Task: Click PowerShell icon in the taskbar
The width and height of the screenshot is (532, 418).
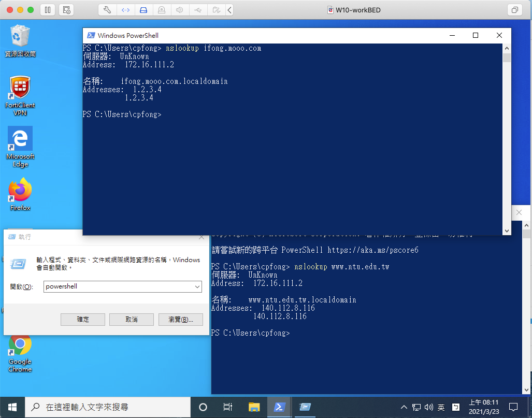Action: click(279, 407)
